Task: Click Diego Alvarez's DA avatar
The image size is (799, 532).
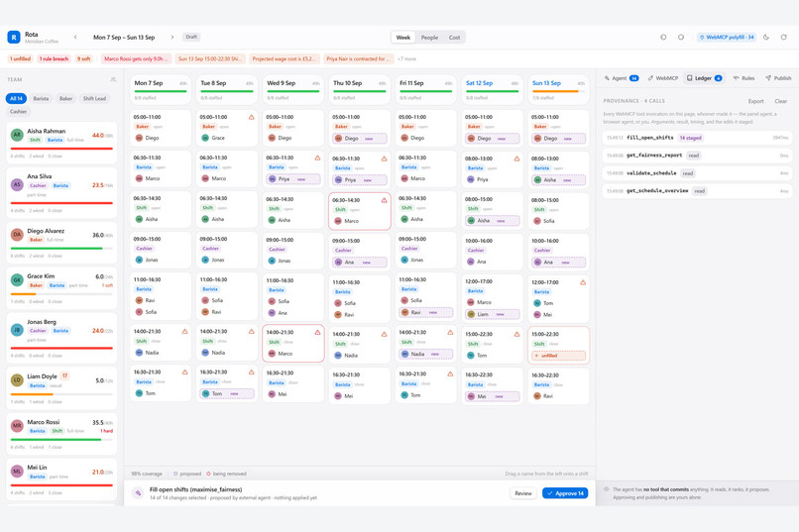Action: (17, 235)
